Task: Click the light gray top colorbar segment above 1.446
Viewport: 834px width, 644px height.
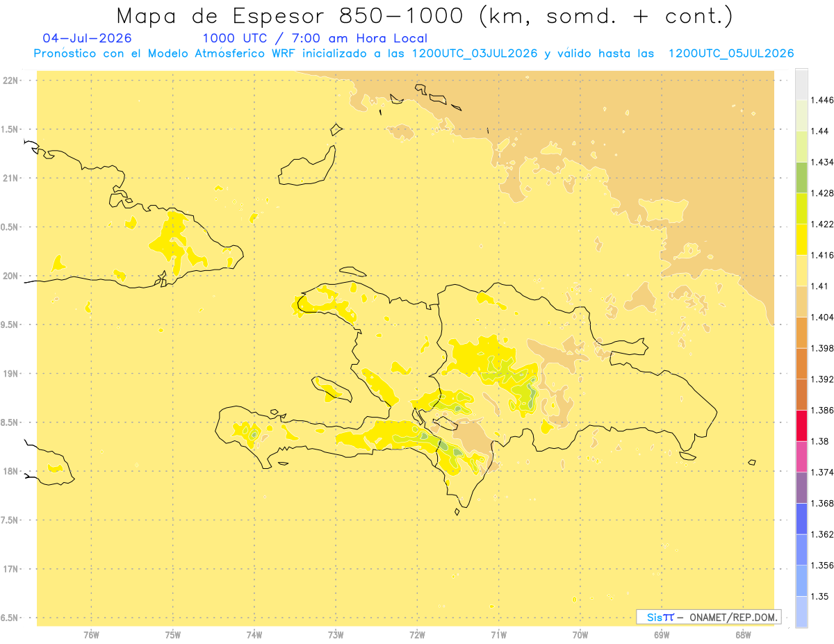Action: [801, 84]
